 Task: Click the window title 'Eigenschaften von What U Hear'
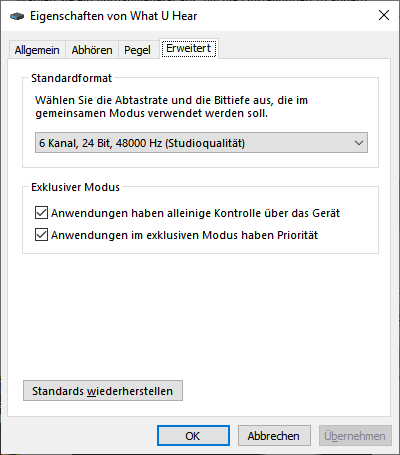click(x=114, y=16)
